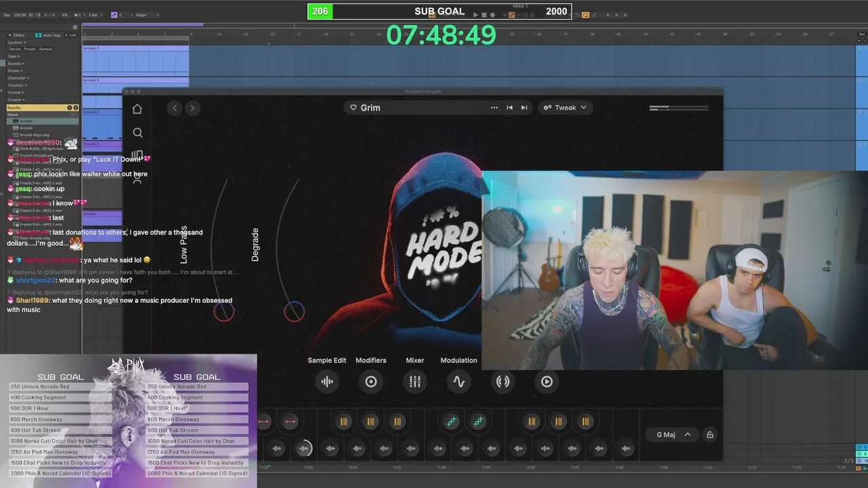Viewport: 868px width, 488px height.
Task: Go to Arcade home screen
Action: point(137,109)
